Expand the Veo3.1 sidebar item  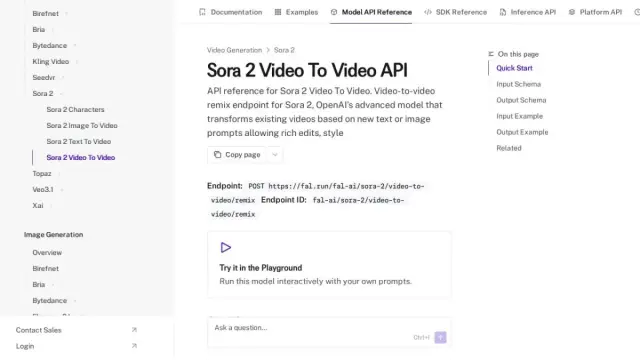tap(43, 189)
